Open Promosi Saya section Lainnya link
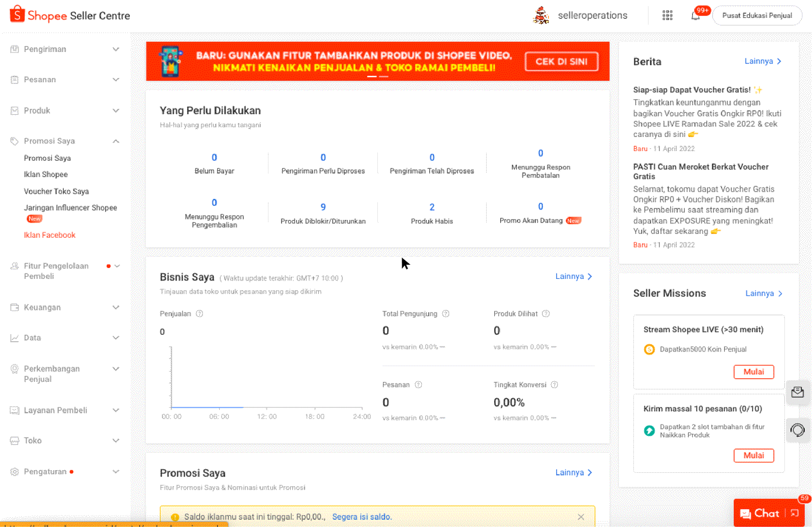Viewport: 812px width, 527px height. [x=574, y=472]
